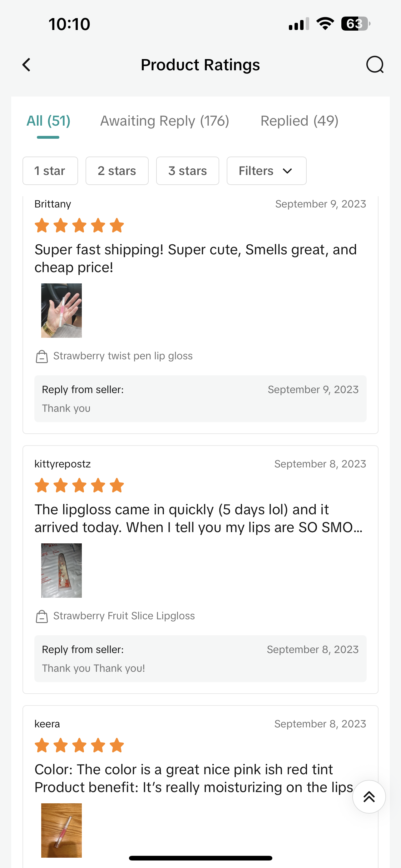The width and height of the screenshot is (401, 868).
Task: Open Strawberry twist pen lip gloss product link
Action: coord(123,356)
